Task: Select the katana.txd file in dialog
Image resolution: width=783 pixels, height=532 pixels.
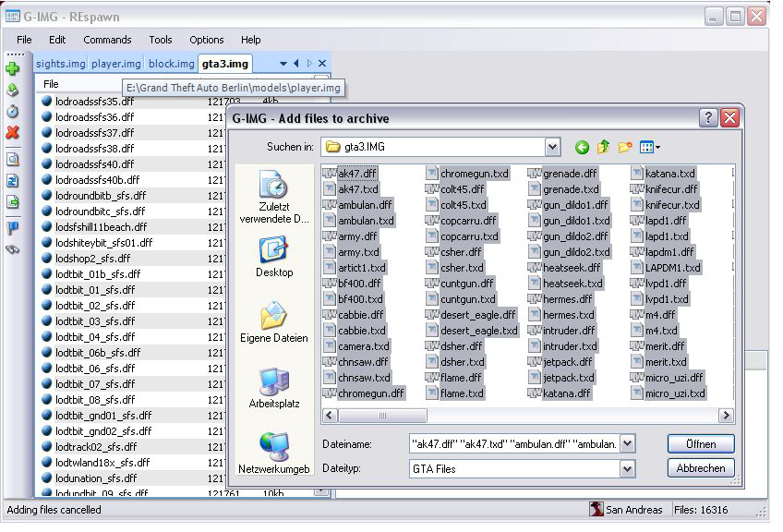Action: pos(663,174)
